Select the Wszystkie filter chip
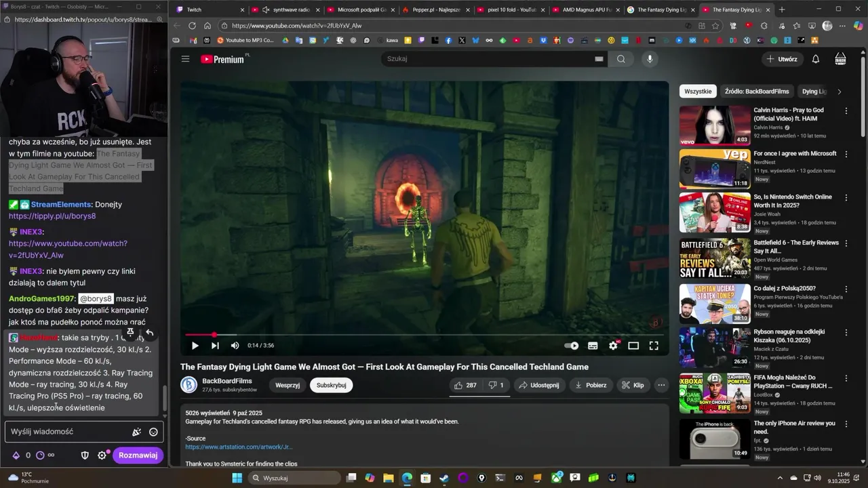Image resolution: width=868 pixels, height=488 pixels. (x=698, y=91)
